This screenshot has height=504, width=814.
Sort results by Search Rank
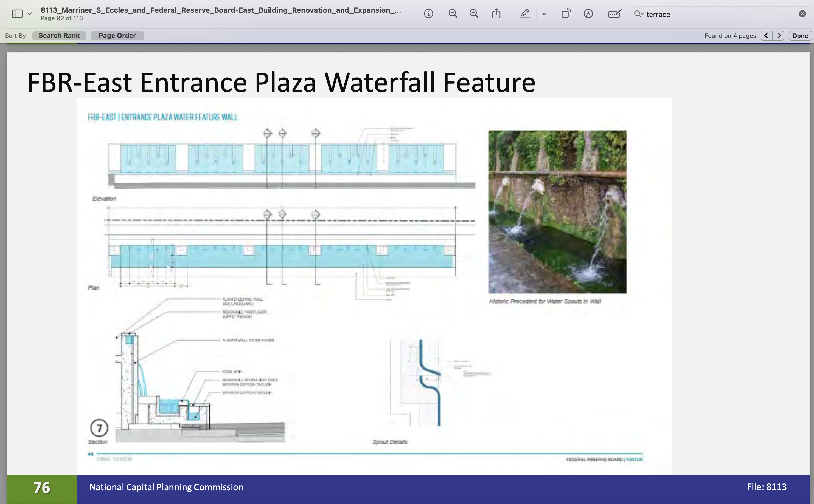pos(59,36)
